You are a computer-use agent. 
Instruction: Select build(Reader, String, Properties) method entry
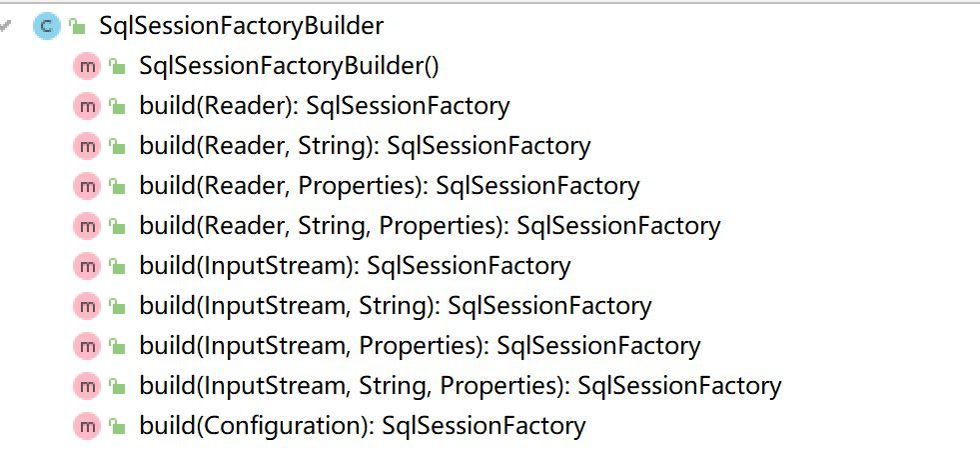point(430,227)
